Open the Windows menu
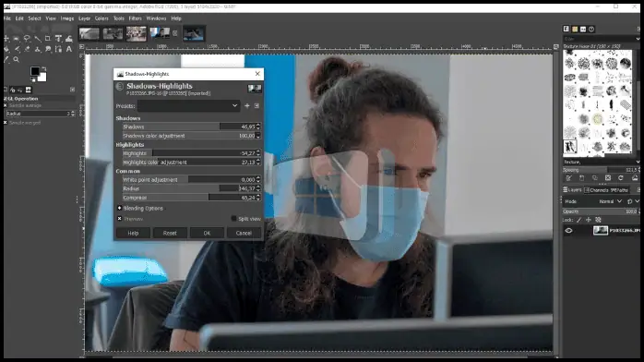This screenshot has width=644, height=362. [x=156, y=18]
